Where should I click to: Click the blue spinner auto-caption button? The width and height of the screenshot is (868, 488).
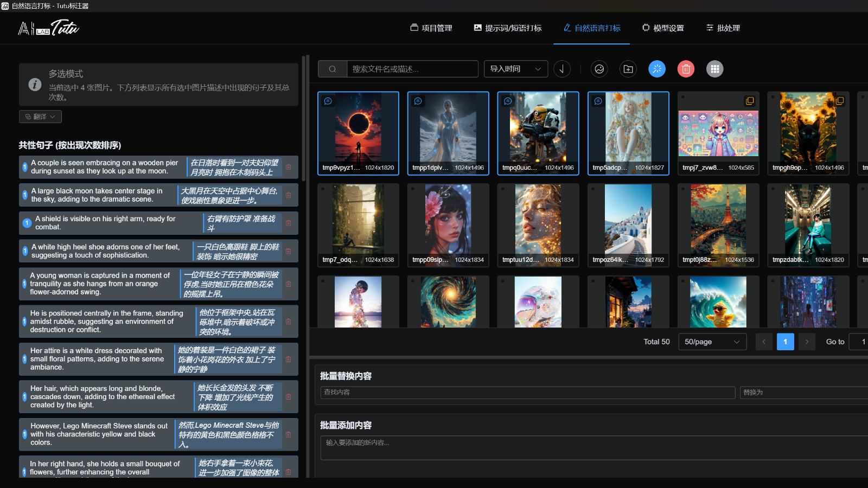point(657,69)
